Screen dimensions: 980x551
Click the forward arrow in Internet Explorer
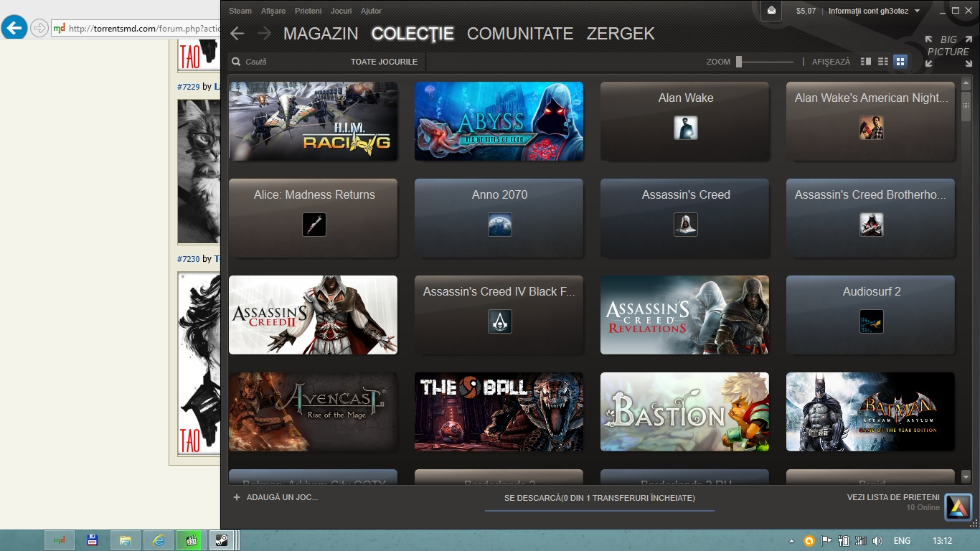pyautogui.click(x=39, y=28)
